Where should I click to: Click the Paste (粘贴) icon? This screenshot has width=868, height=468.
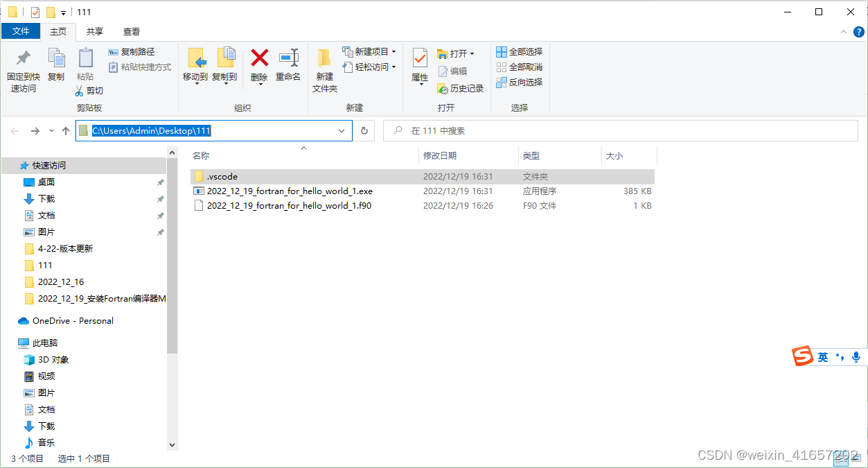pos(85,67)
